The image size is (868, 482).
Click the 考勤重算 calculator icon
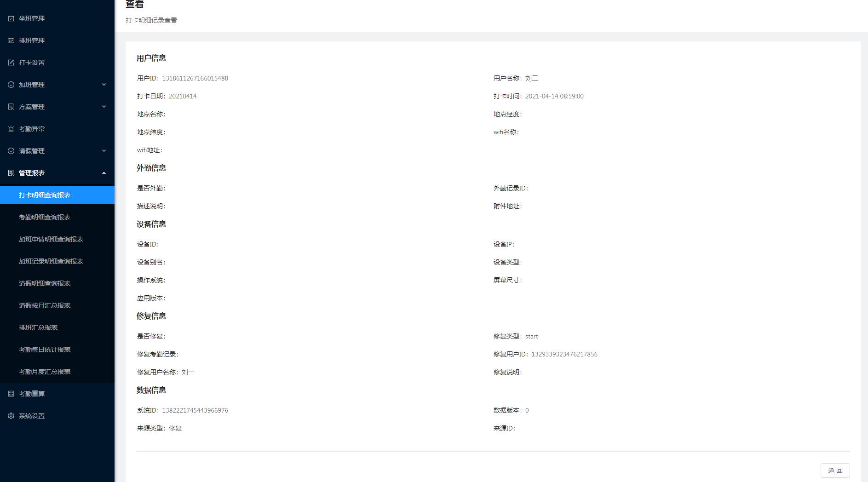11,394
